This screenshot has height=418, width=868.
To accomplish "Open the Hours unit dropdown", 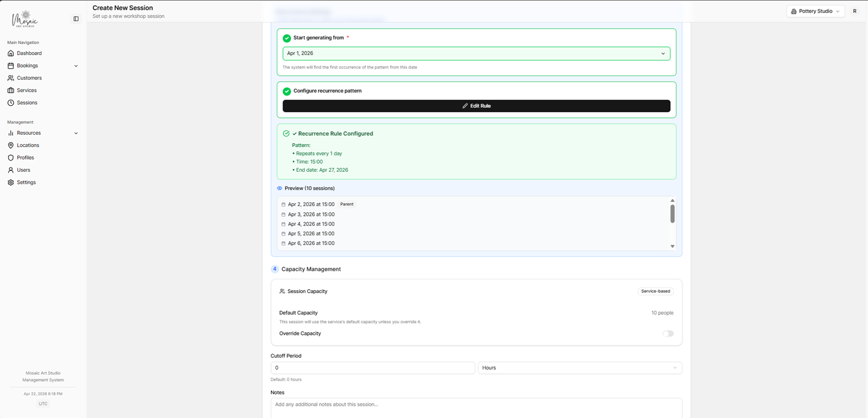I will pyautogui.click(x=579, y=368).
